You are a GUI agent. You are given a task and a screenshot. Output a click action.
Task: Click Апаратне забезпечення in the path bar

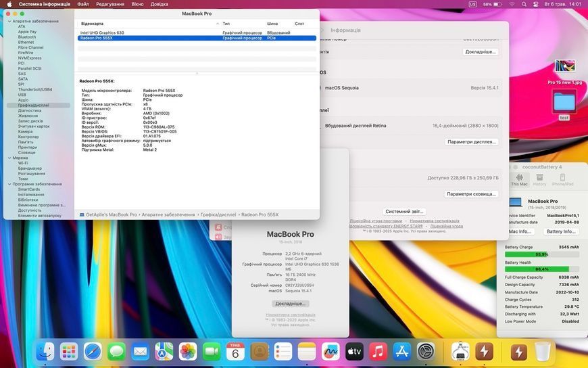coord(168,214)
